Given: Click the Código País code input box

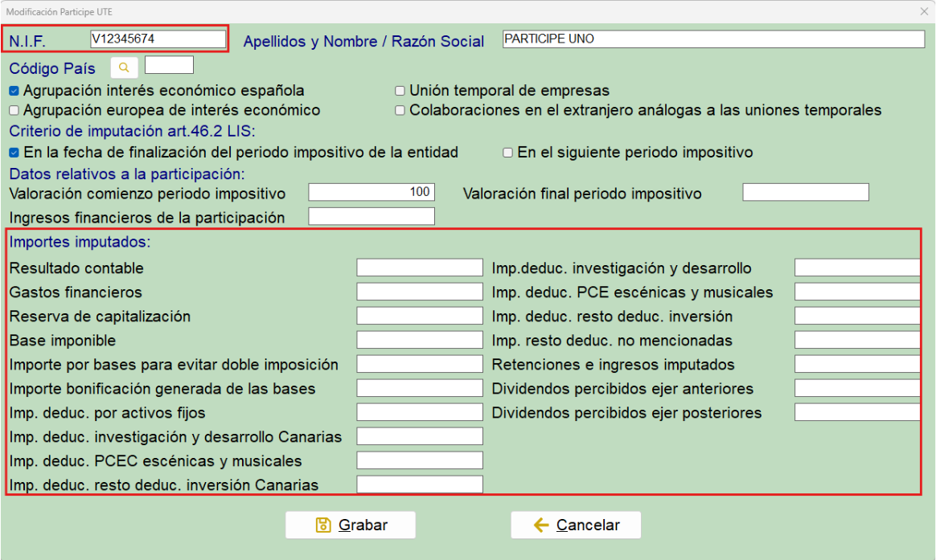Looking at the screenshot, I should tap(169, 65).
